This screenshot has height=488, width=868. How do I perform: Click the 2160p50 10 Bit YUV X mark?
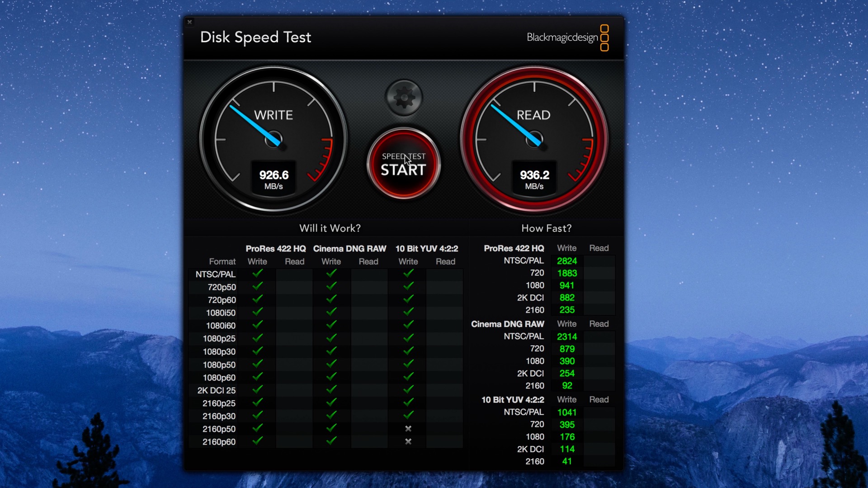point(408,428)
